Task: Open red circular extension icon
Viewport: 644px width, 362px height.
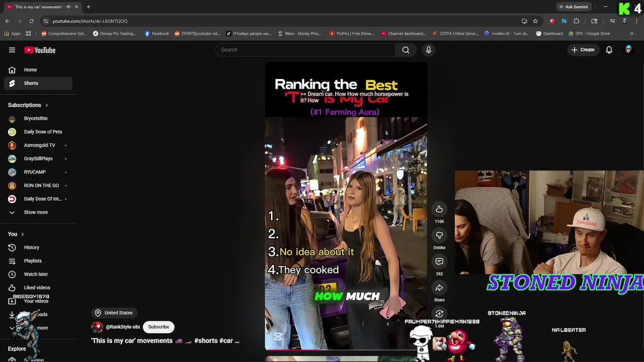Action: pyautogui.click(x=552, y=21)
